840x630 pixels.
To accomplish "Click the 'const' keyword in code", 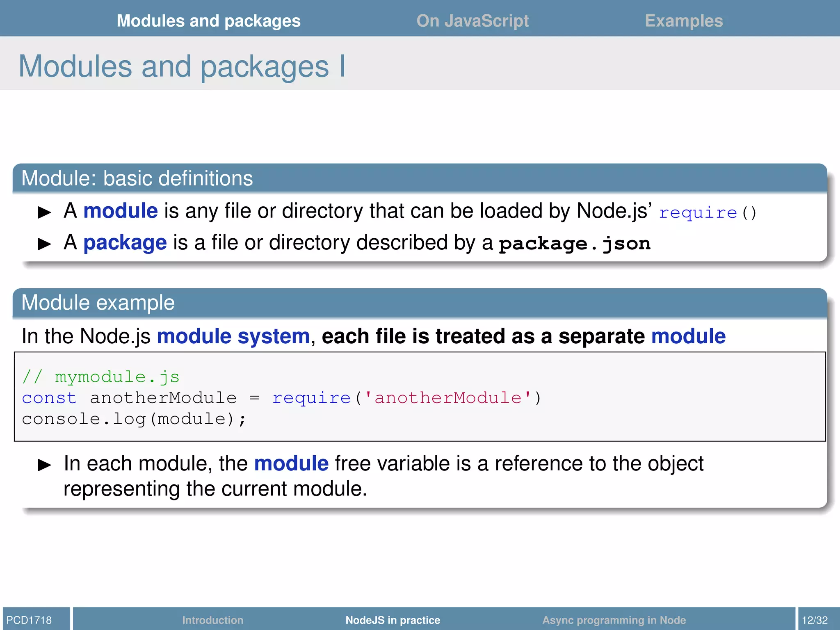I will click(49, 398).
